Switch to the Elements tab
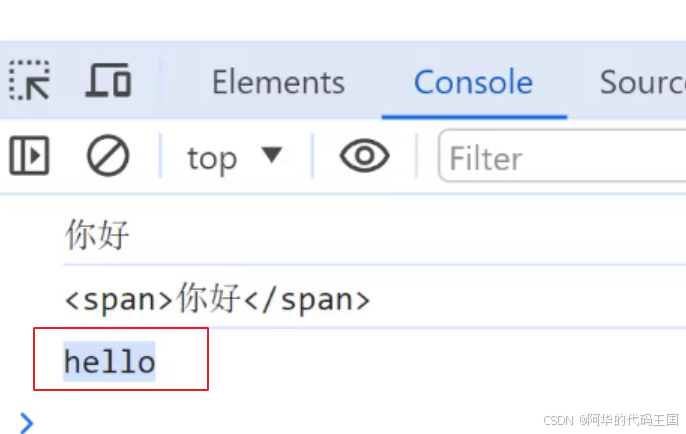The image size is (686, 434). click(x=278, y=82)
